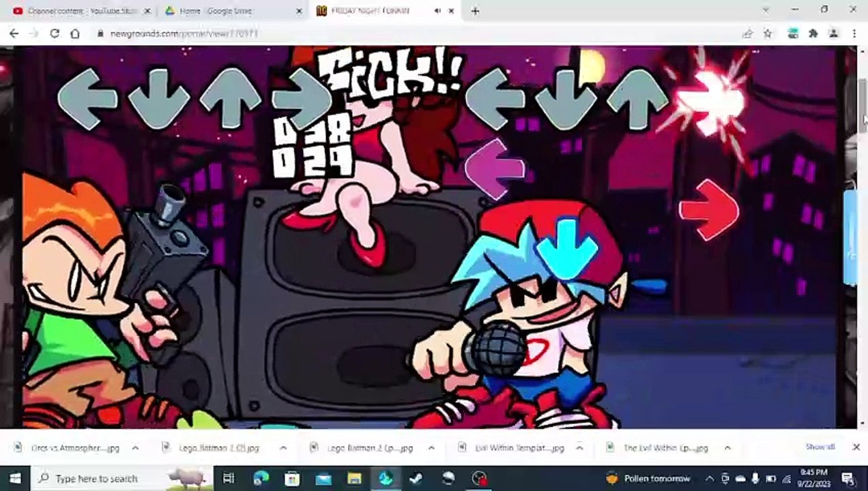Image resolution: width=868 pixels, height=491 pixels.
Task: Bookmark this page with the star icon
Action: pyautogui.click(x=768, y=33)
